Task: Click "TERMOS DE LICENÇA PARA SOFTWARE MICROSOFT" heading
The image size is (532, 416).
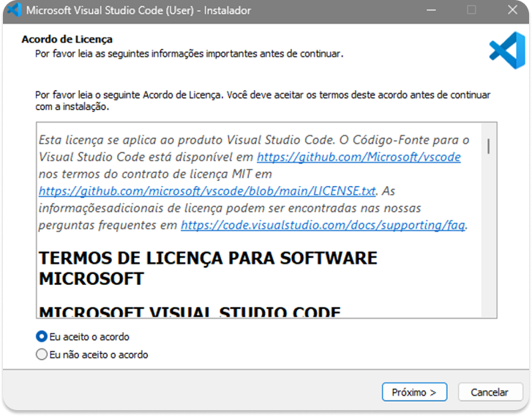Action: coord(208,268)
